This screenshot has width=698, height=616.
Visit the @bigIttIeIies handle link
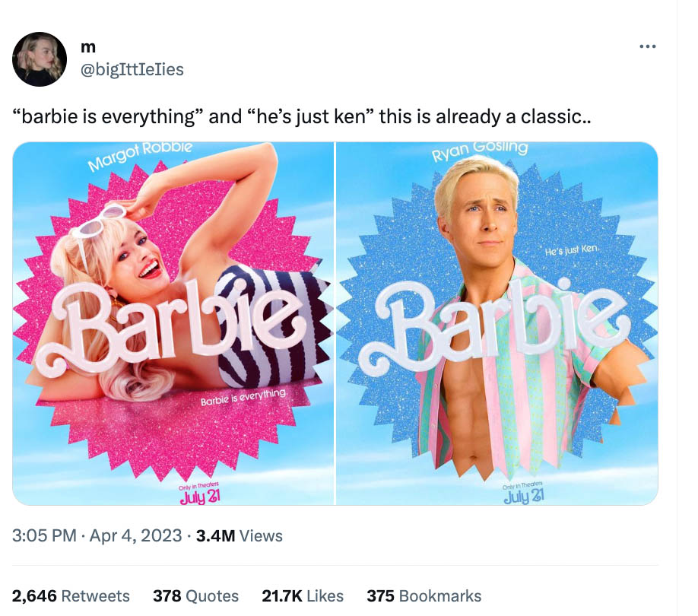(x=132, y=69)
